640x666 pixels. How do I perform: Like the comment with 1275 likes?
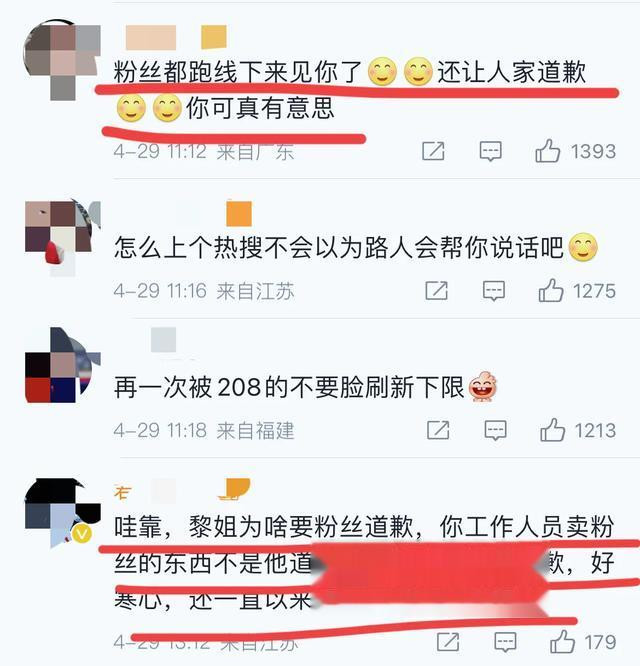[x=551, y=291]
